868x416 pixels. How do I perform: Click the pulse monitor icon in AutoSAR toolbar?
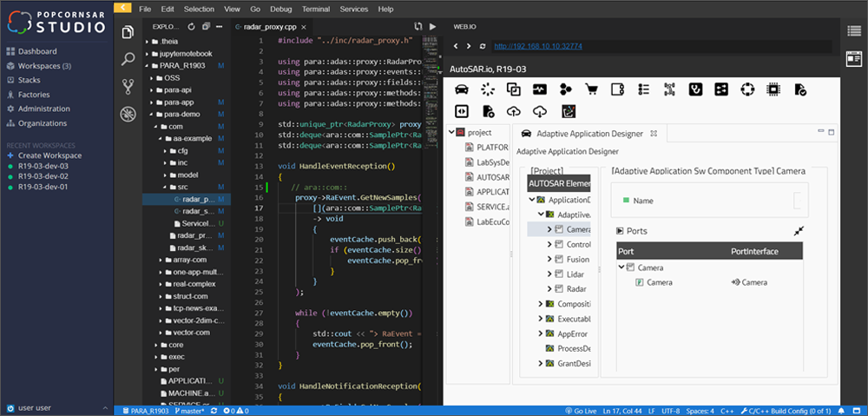[x=540, y=89]
